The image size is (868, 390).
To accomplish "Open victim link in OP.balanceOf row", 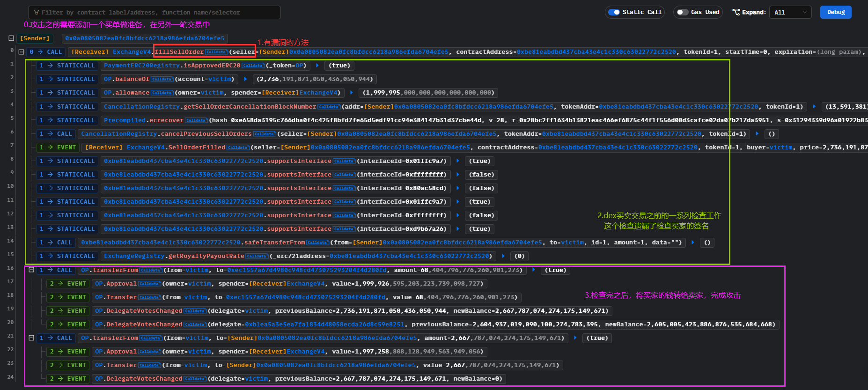I will pyautogui.click(x=220, y=79).
